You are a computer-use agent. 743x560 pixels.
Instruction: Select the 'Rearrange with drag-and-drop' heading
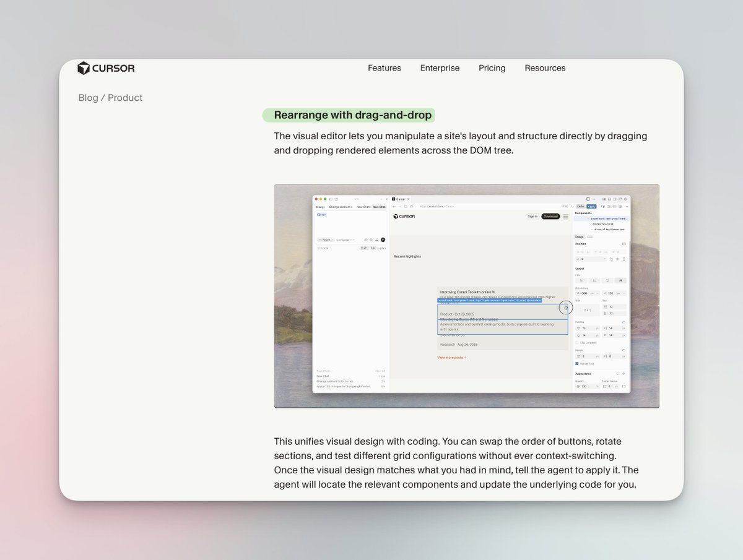pos(353,115)
